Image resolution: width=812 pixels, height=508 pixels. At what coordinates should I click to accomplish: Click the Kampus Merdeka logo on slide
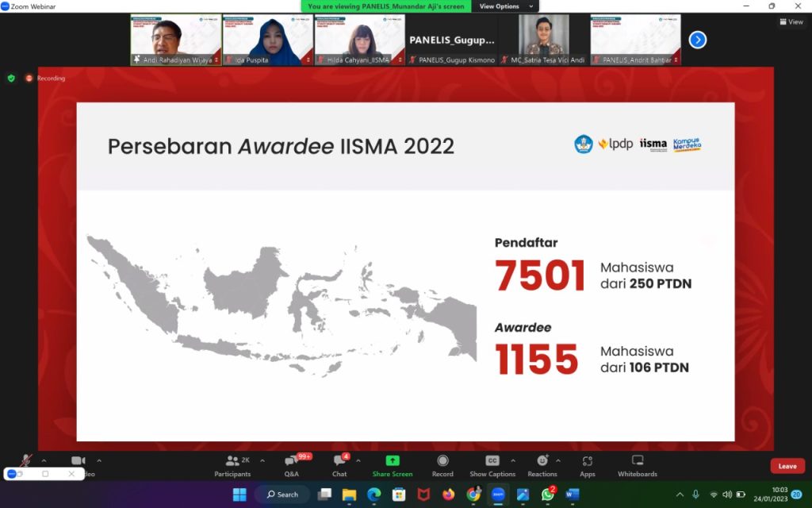coord(688,144)
